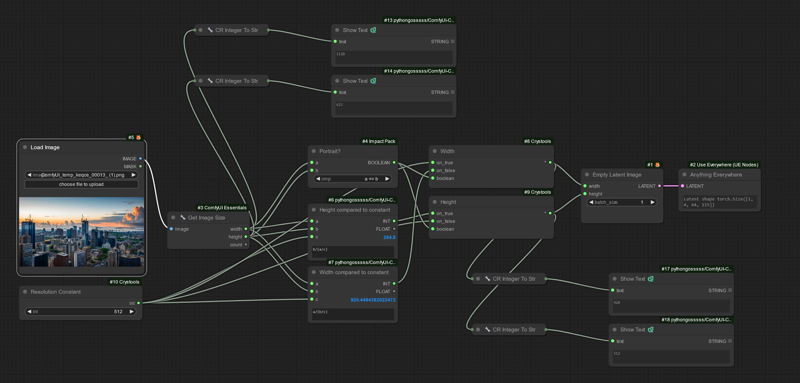The height and width of the screenshot is (383, 800).
Task: Collapse the Load Image node via its dot
Action: (x=24, y=147)
